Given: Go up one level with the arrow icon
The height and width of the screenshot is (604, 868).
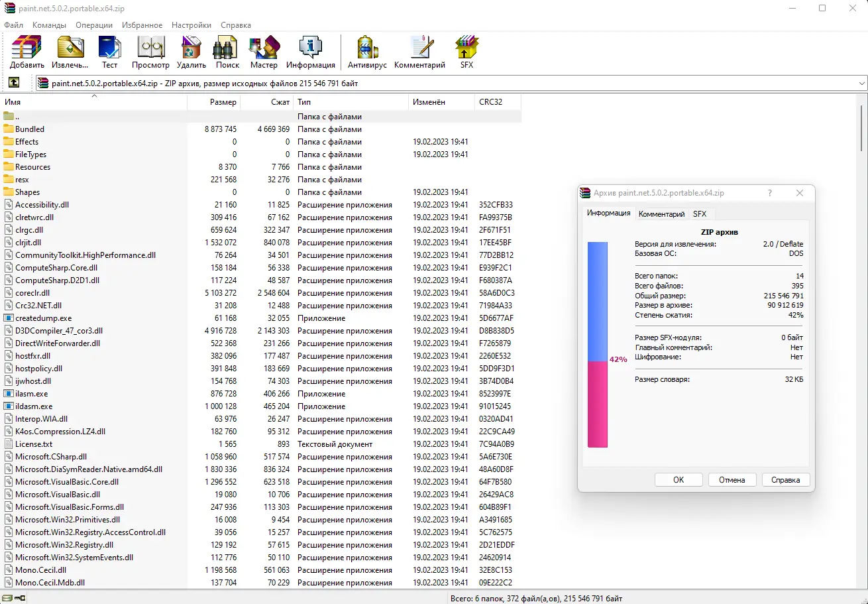Looking at the screenshot, I should click(14, 83).
